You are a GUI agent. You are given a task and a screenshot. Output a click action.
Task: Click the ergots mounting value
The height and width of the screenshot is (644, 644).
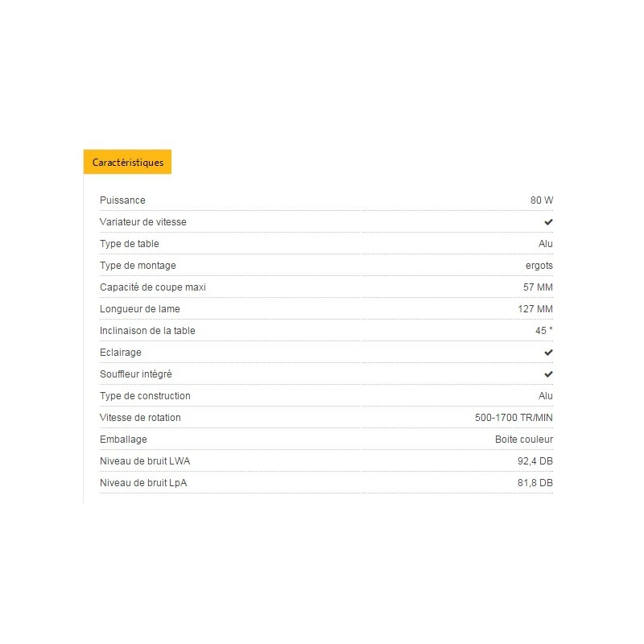tap(539, 265)
